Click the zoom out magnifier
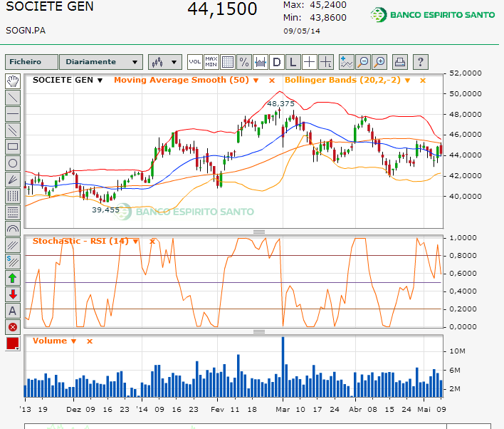 click(363, 62)
